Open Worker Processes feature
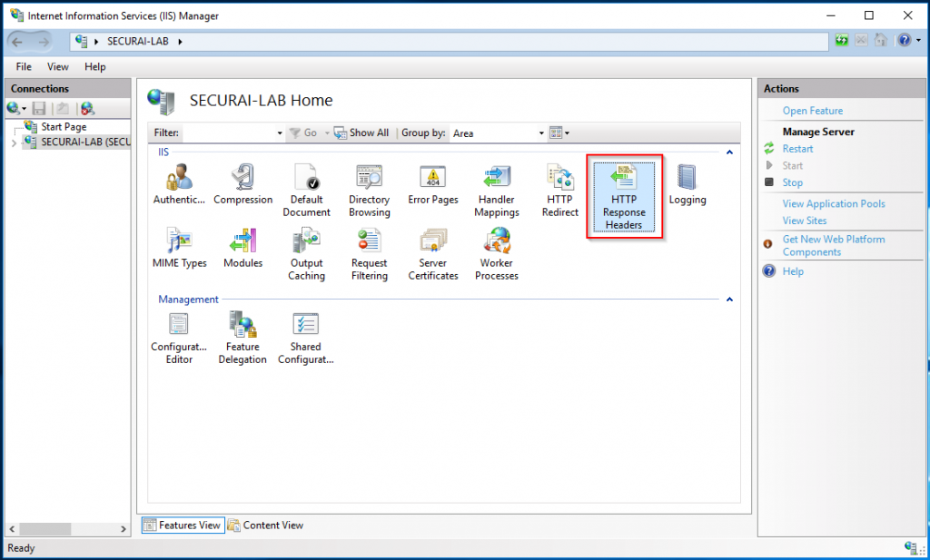This screenshot has width=930, height=560. tap(497, 253)
